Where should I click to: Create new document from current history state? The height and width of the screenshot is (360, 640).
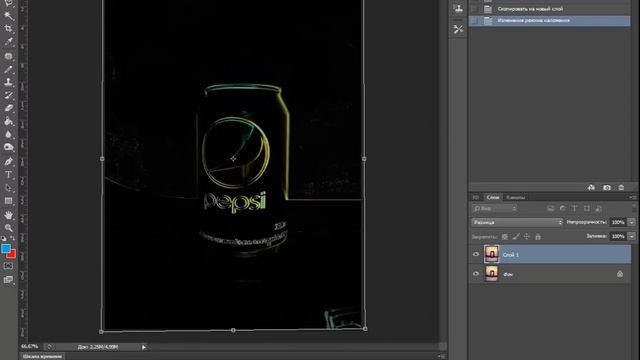point(591,187)
